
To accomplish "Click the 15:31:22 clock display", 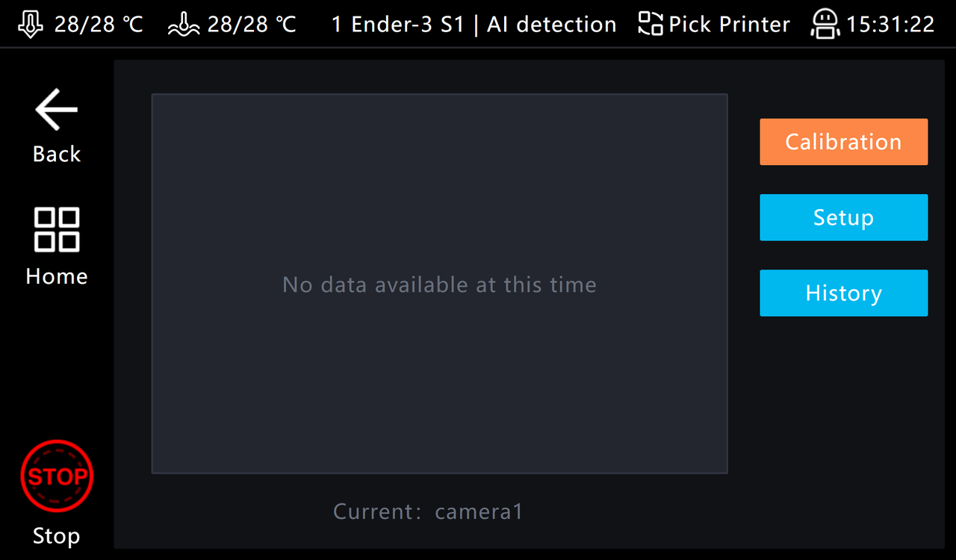I will tap(890, 25).
